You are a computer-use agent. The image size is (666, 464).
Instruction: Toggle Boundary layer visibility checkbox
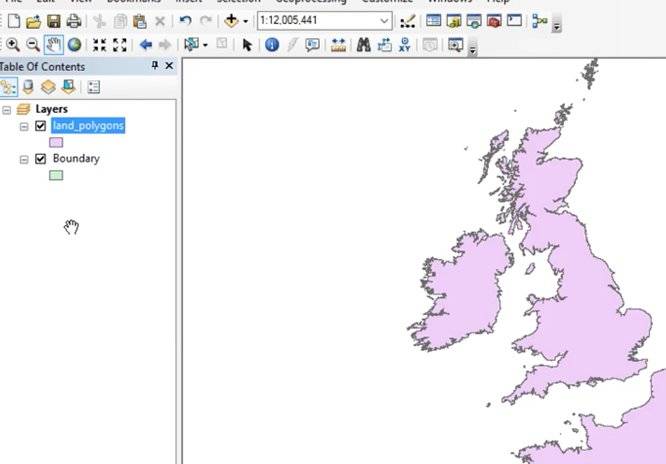(x=40, y=159)
